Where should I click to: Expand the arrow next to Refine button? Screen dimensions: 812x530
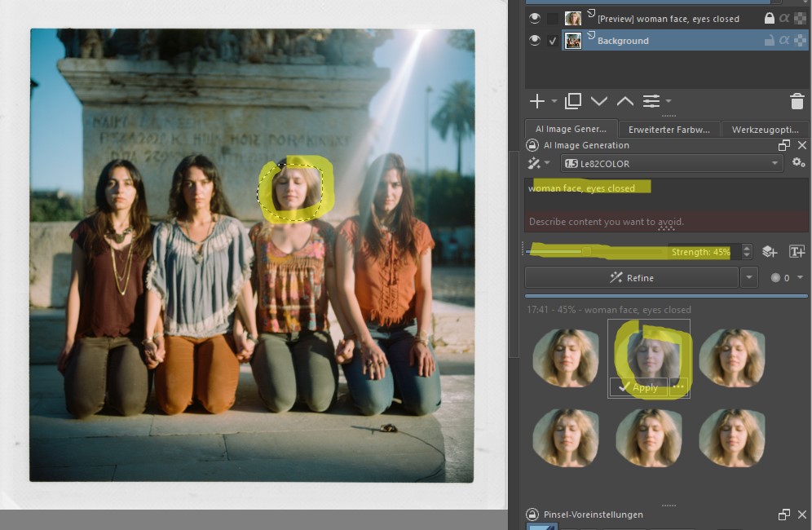(749, 278)
